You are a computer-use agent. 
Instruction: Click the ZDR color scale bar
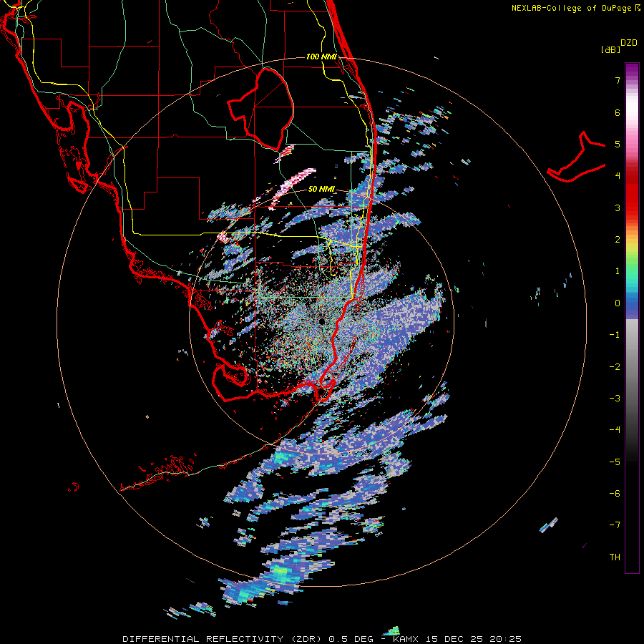(x=632, y=318)
